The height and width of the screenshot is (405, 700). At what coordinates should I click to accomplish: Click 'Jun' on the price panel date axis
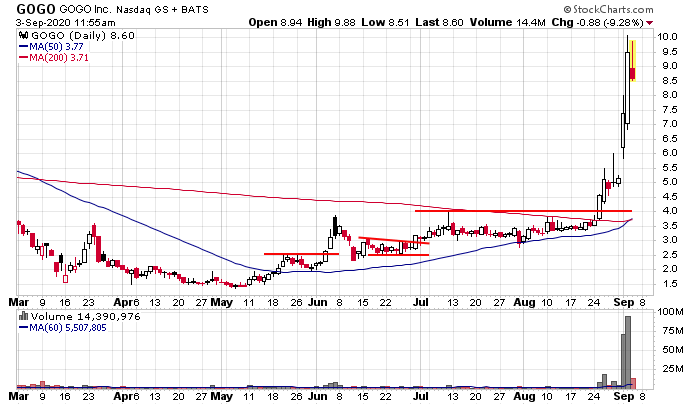[317, 302]
